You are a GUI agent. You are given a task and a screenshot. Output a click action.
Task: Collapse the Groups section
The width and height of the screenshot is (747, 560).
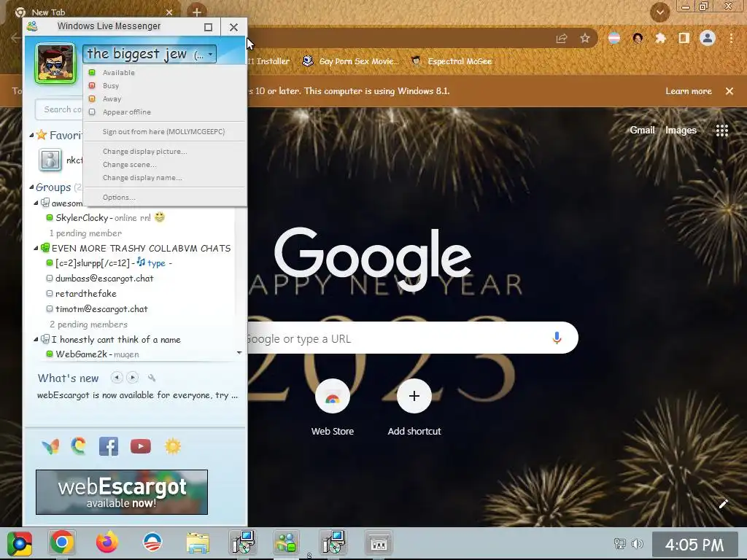pos(31,187)
